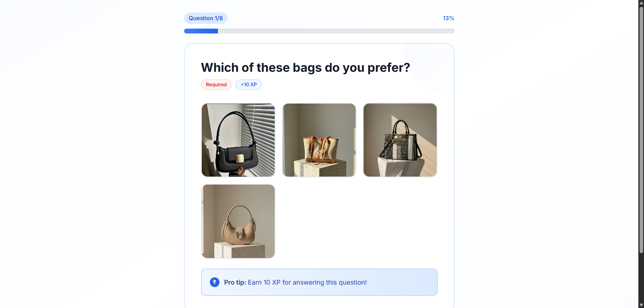The image size is (644, 308).
Task: Click the scrollbar up arrow
Action: pos(641,3)
